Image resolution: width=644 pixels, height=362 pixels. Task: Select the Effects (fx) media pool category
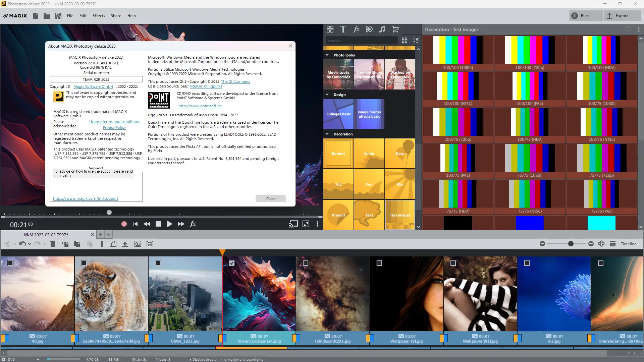(356, 29)
